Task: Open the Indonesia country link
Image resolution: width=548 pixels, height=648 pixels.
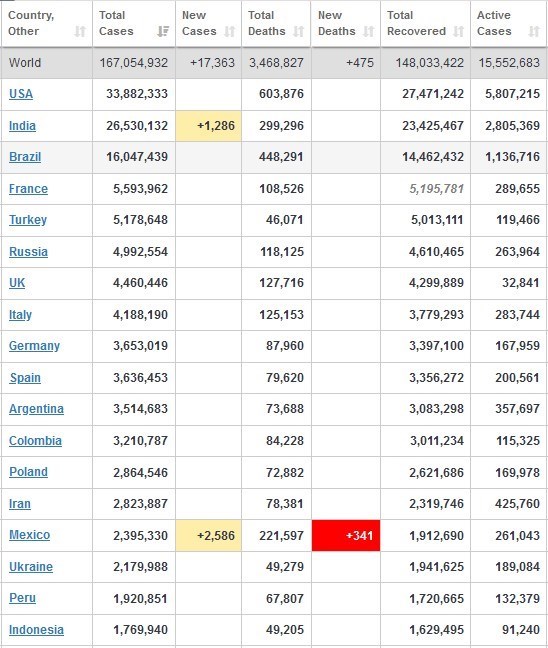Action: click(36, 630)
